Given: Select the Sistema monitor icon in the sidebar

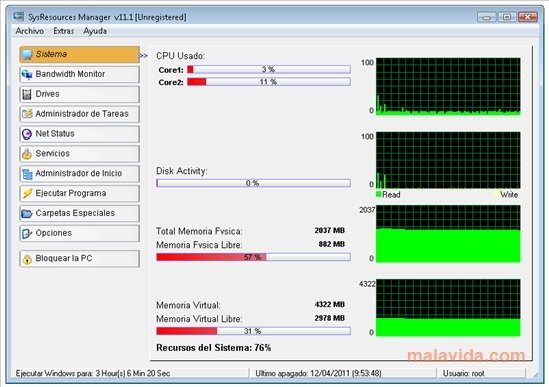Looking at the screenshot, I should coord(27,54).
